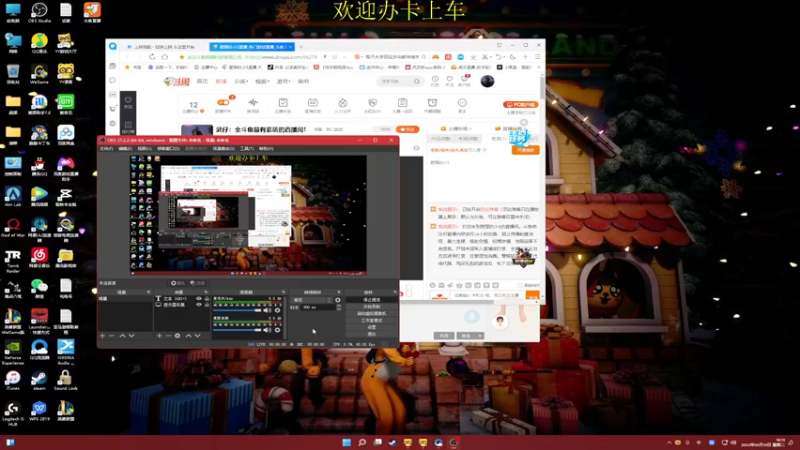
Task: Open the 文件 menu in OBS
Action: [106, 148]
